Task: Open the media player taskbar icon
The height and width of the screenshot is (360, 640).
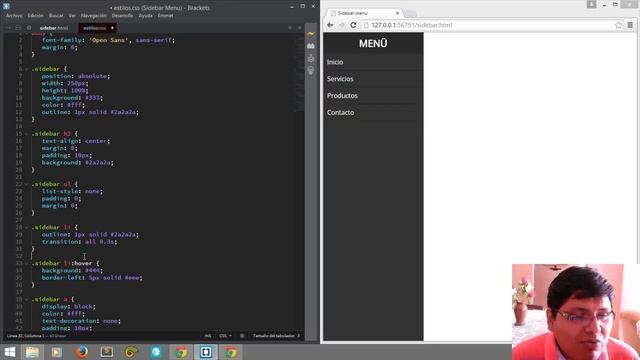Action: (57, 352)
